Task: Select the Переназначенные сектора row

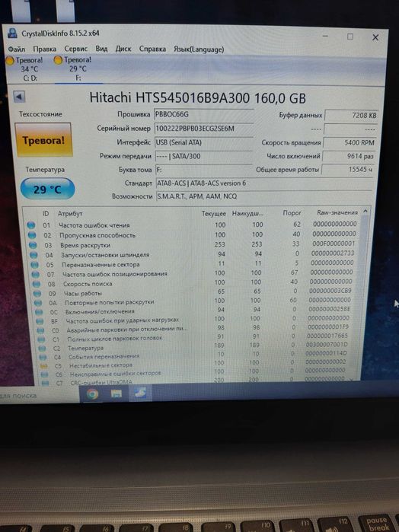Action: coord(193,263)
